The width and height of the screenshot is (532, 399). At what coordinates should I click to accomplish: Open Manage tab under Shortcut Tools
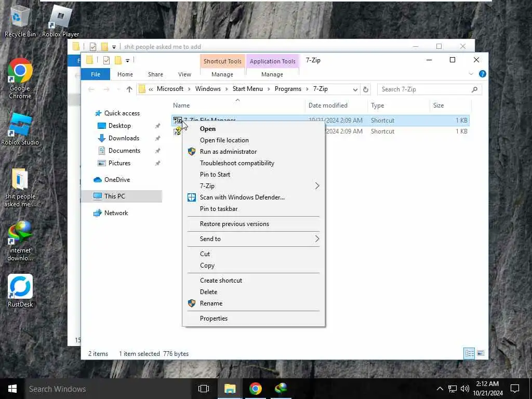222,74
